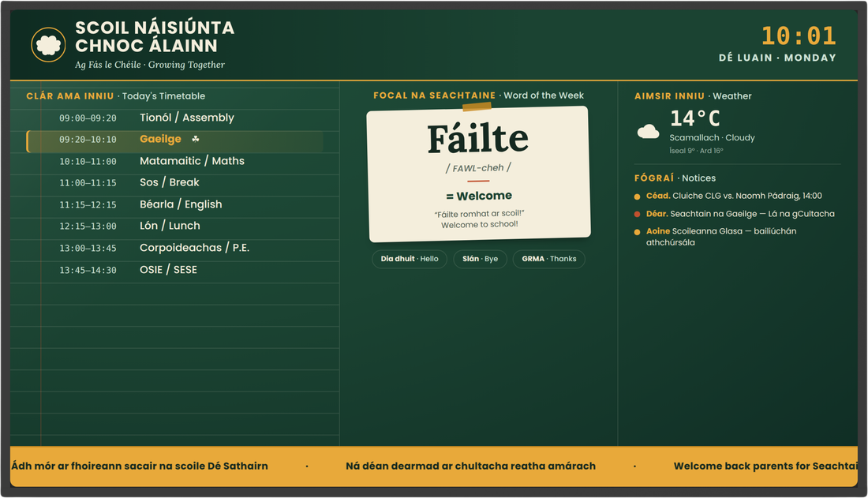Select the GRMA · Thanks pill
The image size is (868, 498).
click(548, 259)
